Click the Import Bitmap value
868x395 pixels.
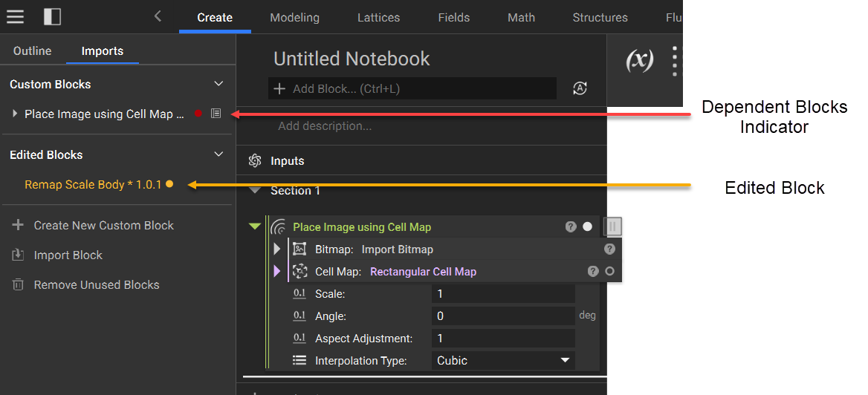pyautogui.click(x=398, y=249)
